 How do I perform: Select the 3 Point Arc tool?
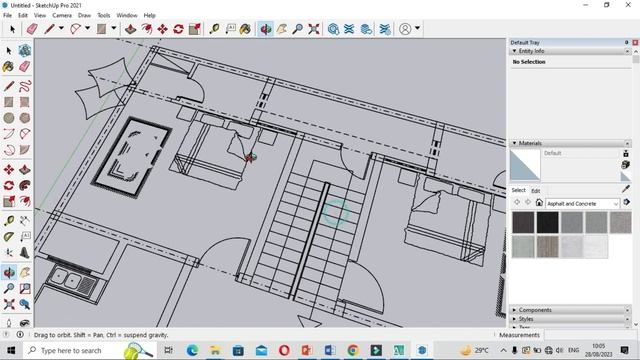tap(9, 150)
